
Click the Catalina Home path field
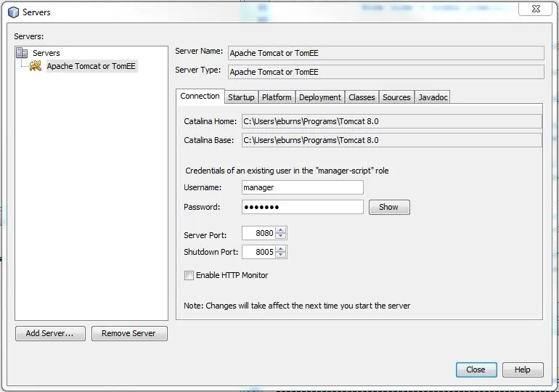click(x=392, y=121)
